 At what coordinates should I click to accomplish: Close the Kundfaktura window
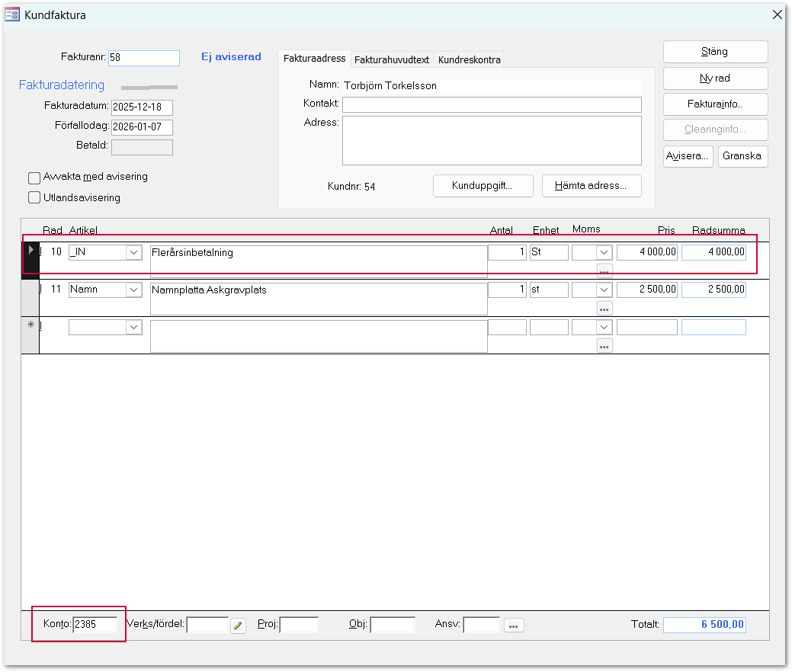tap(778, 14)
